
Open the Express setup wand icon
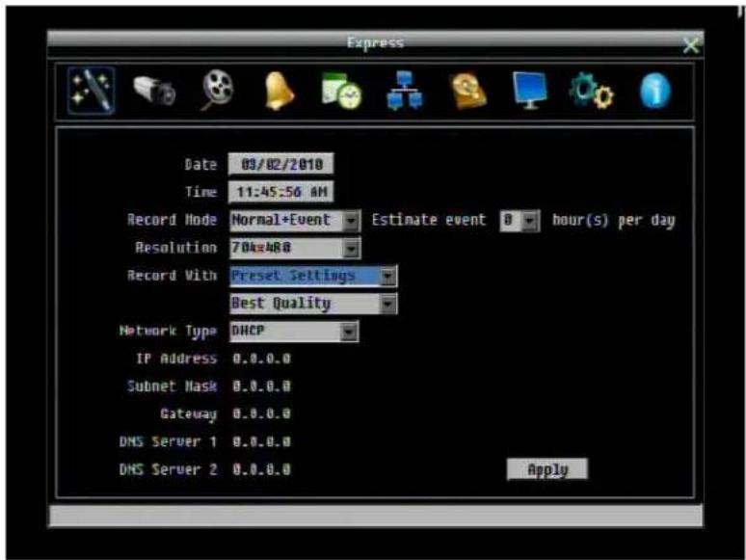point(91,91)
